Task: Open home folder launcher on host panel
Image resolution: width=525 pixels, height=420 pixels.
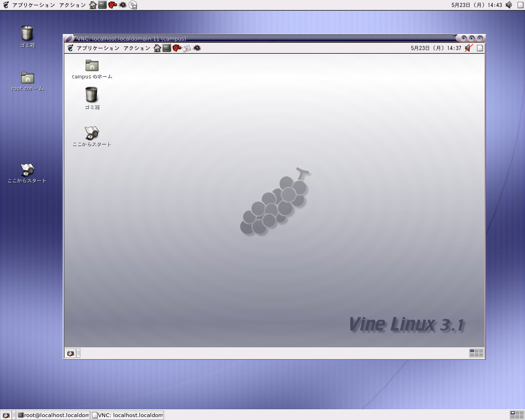Action: click(x=93, y=5)
